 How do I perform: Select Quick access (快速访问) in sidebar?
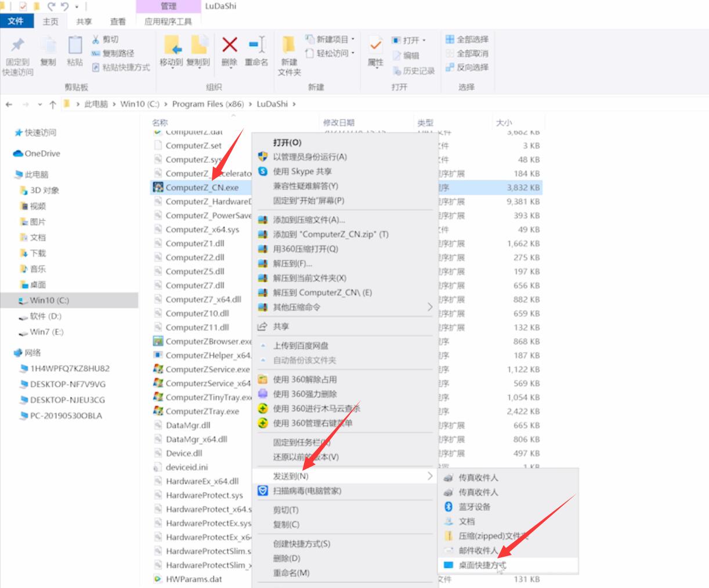click(36, 133)
